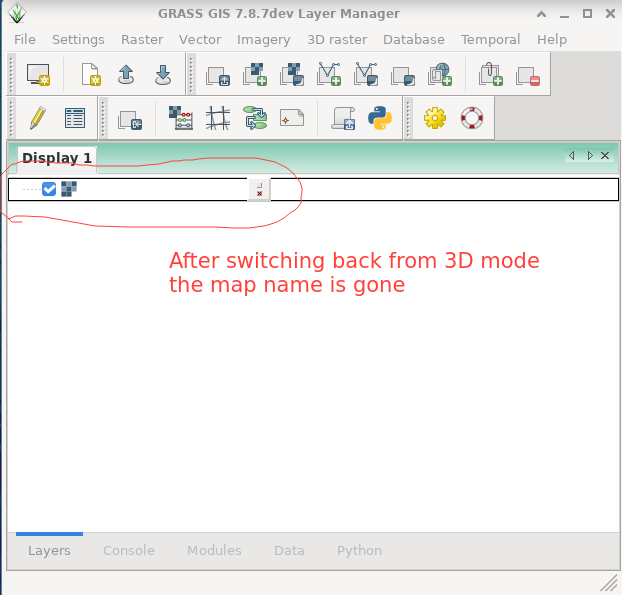Add various overlays icon

click(x=403, y=76)
